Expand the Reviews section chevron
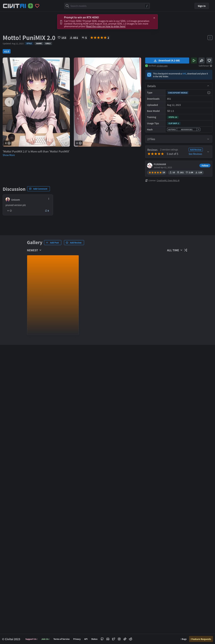 point(208,152)
